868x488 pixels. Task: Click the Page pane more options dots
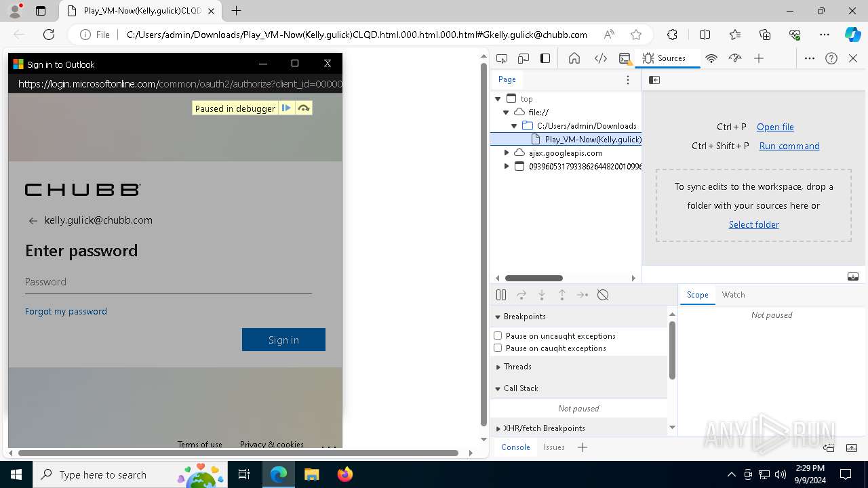(628, 80)
